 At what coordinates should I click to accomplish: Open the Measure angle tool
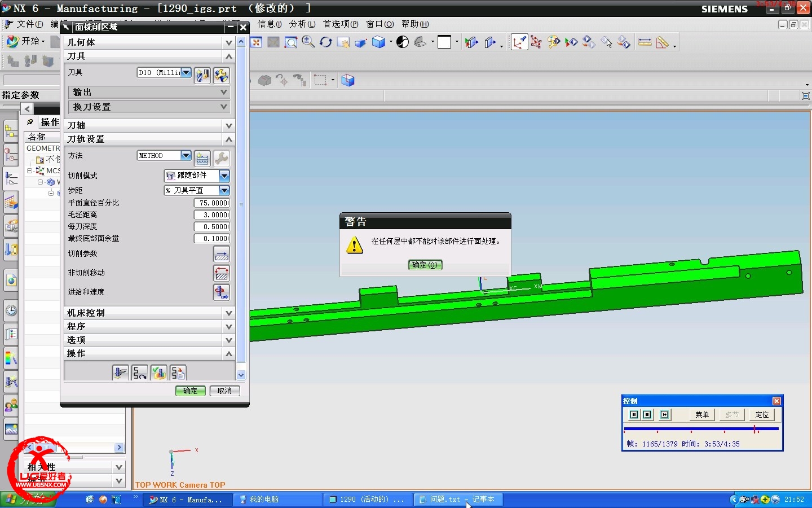pyautogui.click(x=662, y=42)
